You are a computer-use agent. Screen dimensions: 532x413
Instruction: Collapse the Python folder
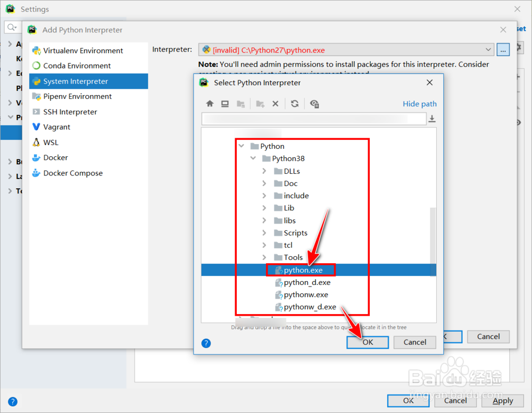(x=242, y=146)
